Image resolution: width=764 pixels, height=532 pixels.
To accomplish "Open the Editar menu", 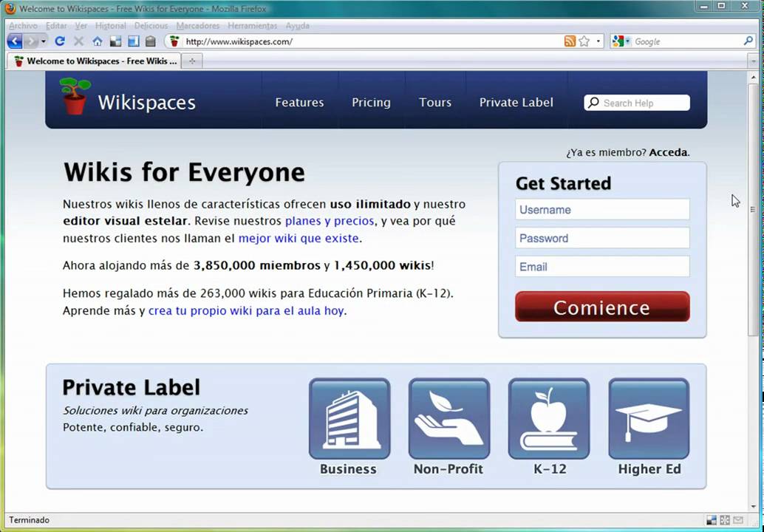I will (x=56, y=26).
